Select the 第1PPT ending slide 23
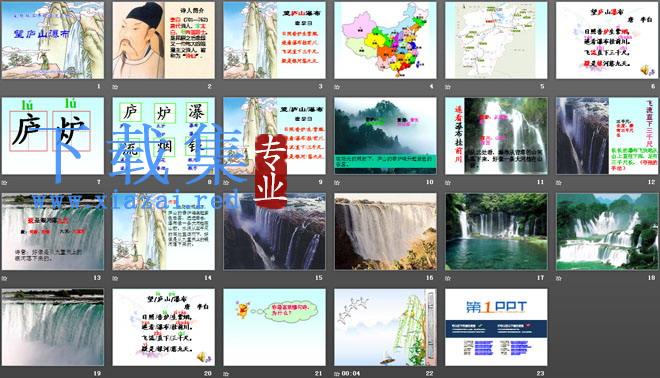 [496, 327]
